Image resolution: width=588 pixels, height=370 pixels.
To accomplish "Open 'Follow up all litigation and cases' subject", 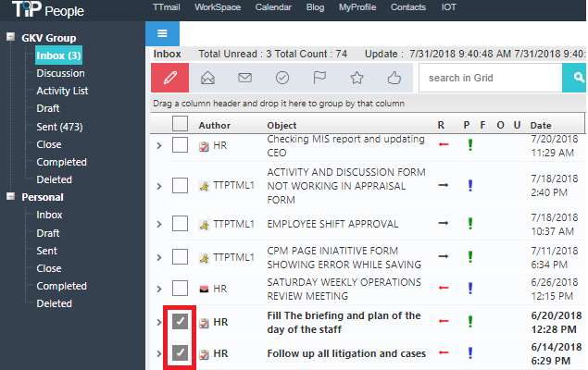I will 346,353.
